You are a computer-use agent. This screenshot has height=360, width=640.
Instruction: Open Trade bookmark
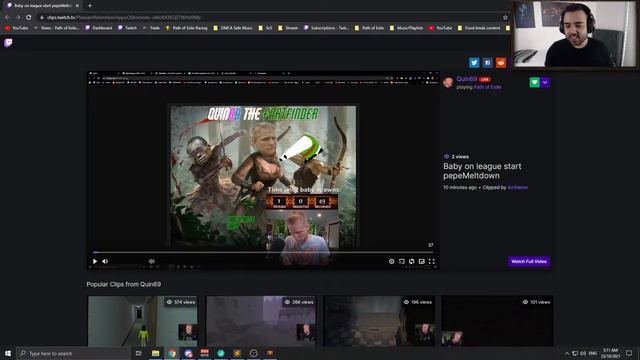pos(151,28)
